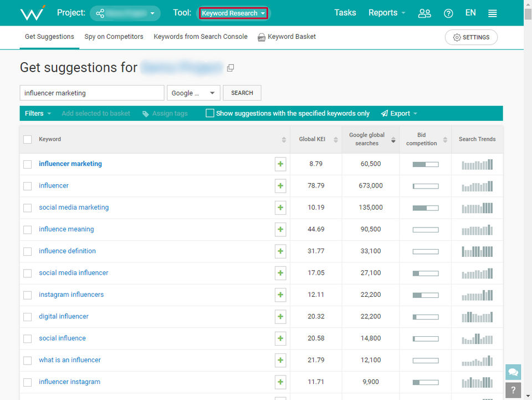
Task: Expand the Filters dropdown
Action: [x=38, y=113]
